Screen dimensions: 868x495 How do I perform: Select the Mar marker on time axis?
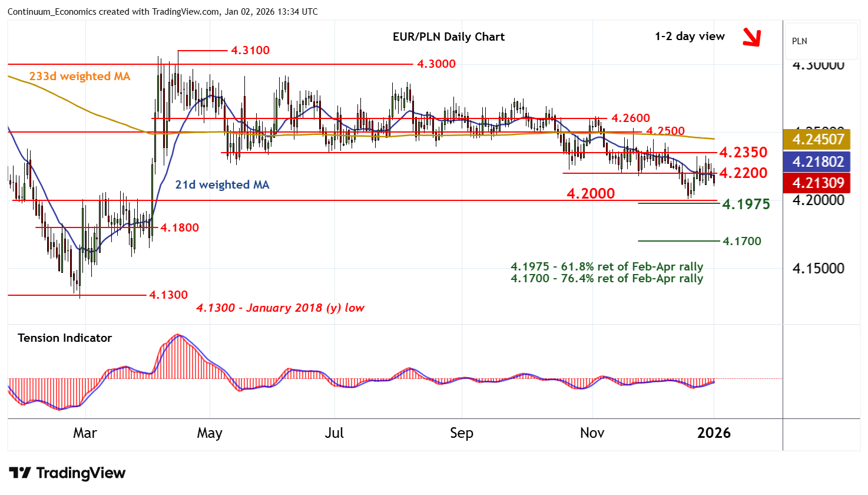85,433
